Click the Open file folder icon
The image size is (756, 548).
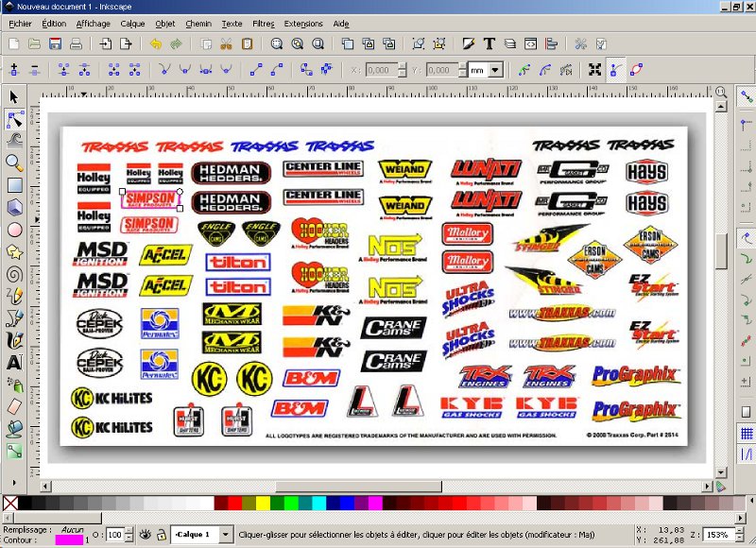pos(34,44)
